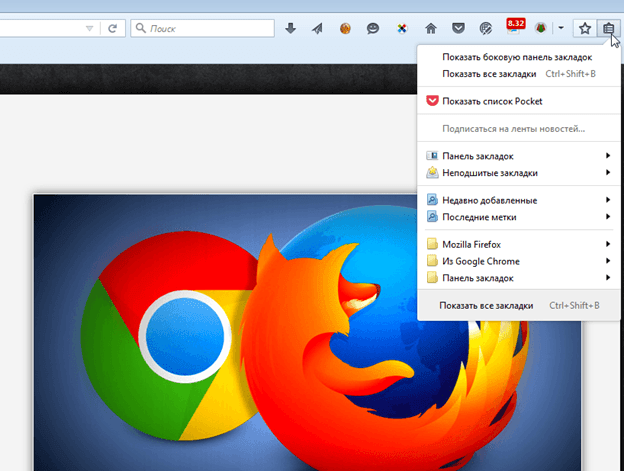Click Подписаться на ленты новостей
Image resolution: width=624 pixels, height=471 pixels.
pyautogui.click(x=518, y=128)
